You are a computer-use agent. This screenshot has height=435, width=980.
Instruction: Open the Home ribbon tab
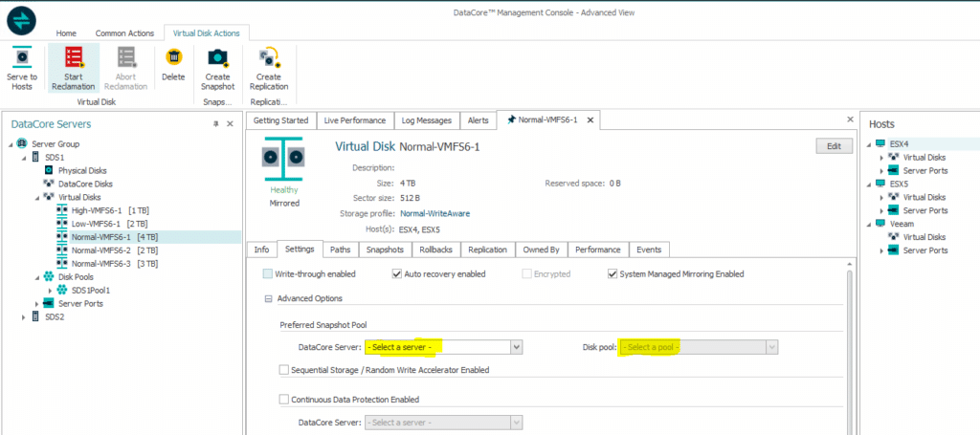coord(66,33)
